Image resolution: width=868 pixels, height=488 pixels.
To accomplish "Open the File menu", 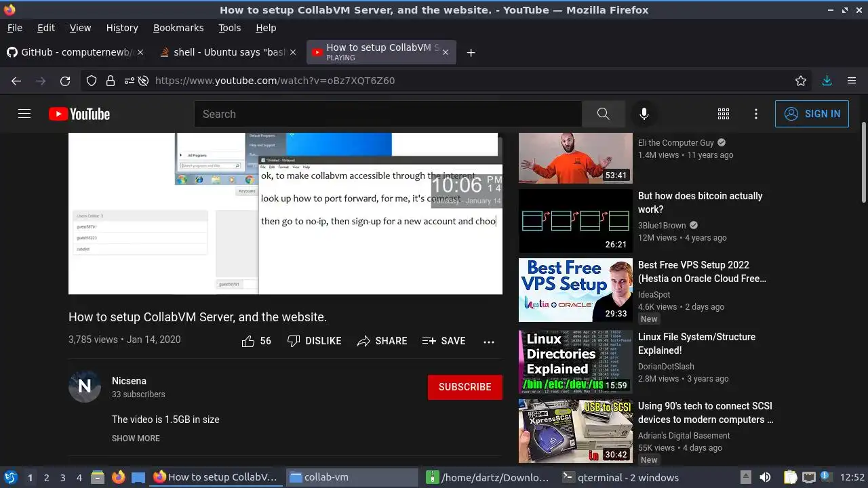I will point(14,28).
